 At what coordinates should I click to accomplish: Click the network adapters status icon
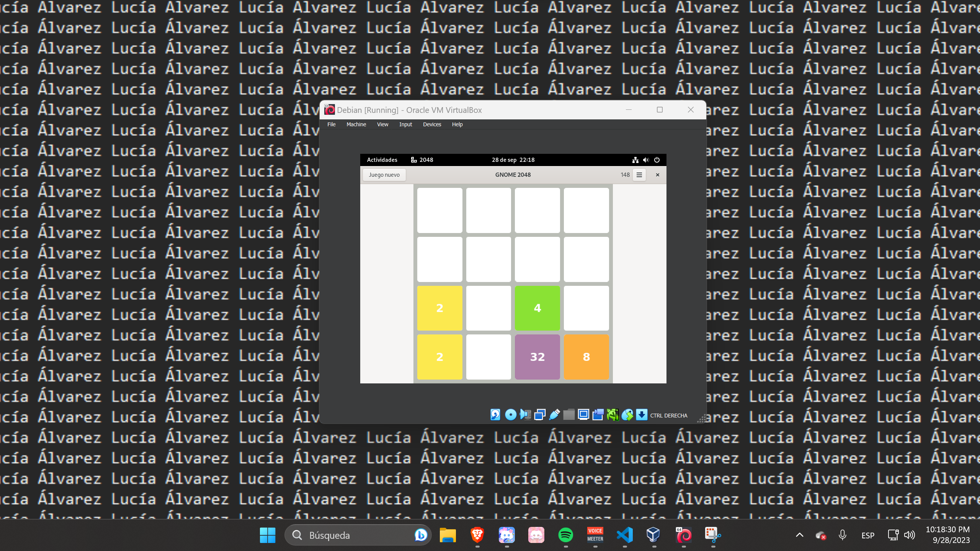tap(540, 415)
